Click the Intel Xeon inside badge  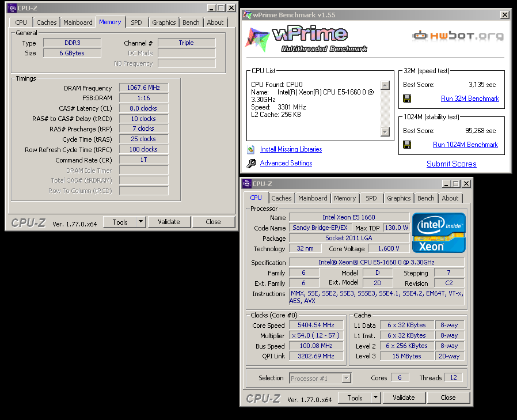(439, 233)
